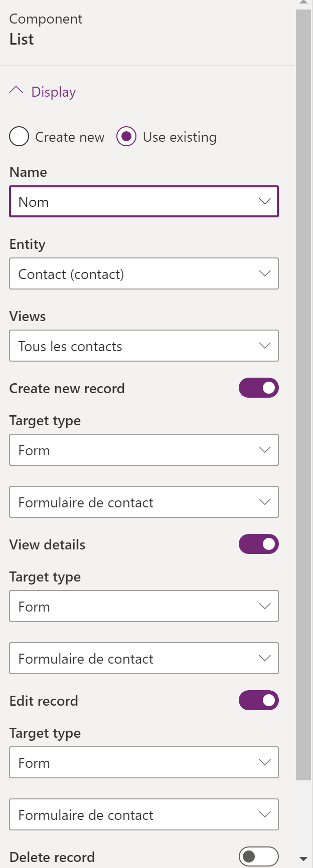Open form dropdown under Create new record
313x868 pixels.
click(144, 502)
